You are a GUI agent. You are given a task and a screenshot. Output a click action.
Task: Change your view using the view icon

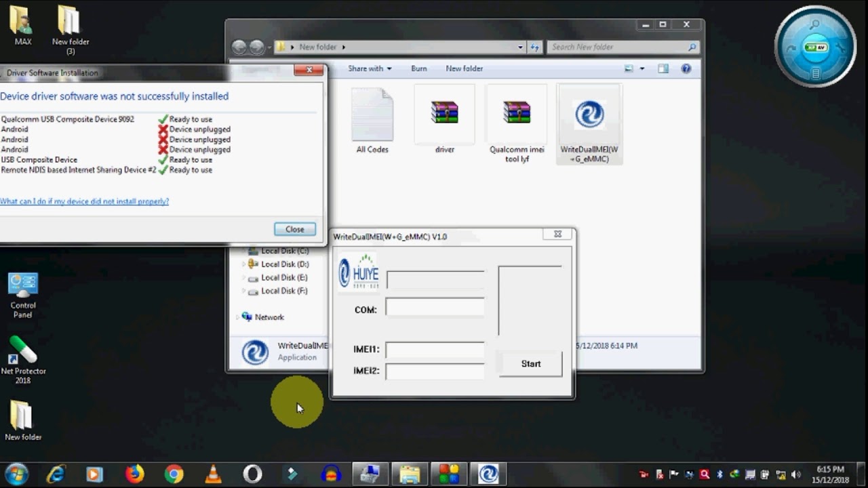tap(629, 68)
